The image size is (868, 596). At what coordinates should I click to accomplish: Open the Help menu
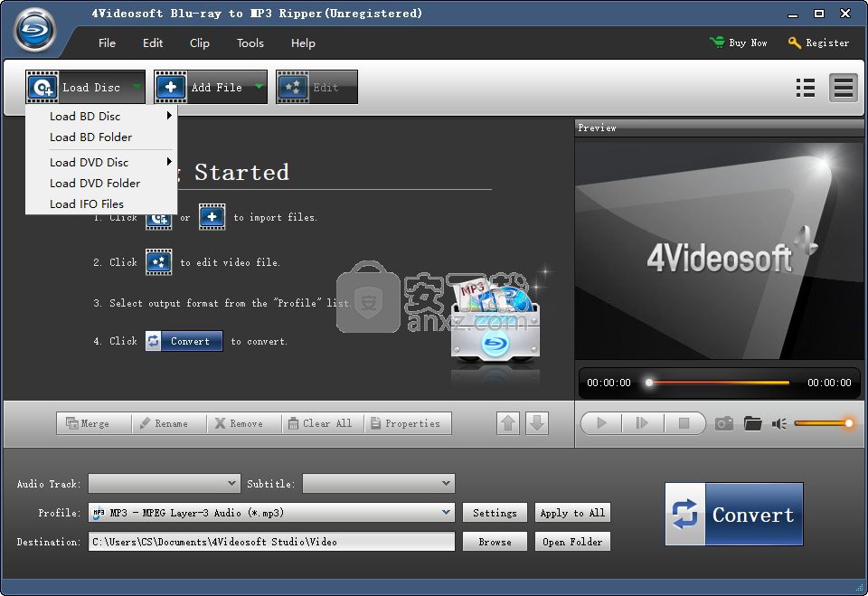coord(303,43)
